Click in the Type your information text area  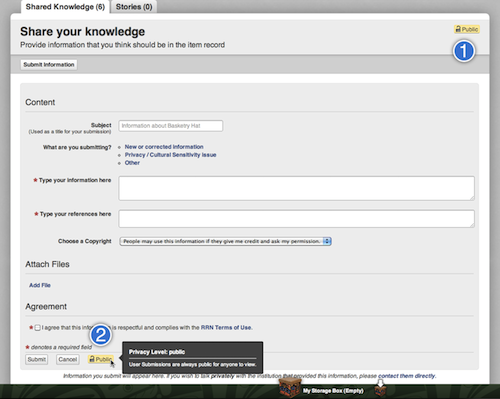(x=296, y=188)
